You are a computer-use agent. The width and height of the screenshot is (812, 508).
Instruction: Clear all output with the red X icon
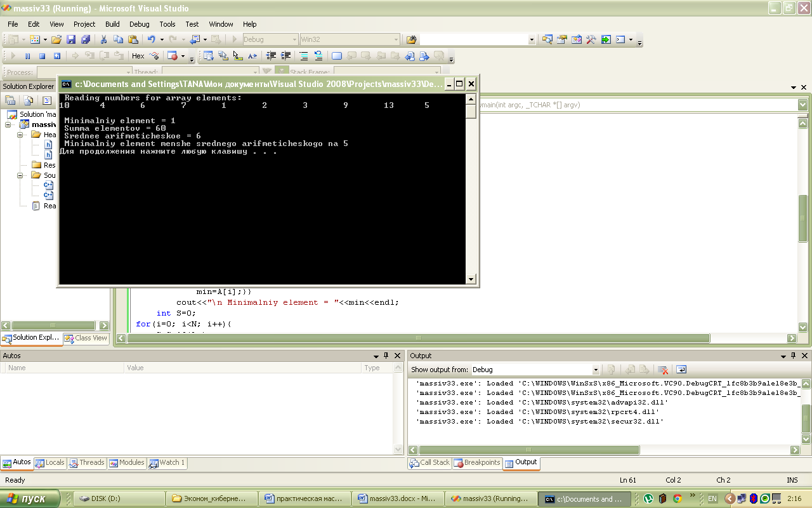662,370
